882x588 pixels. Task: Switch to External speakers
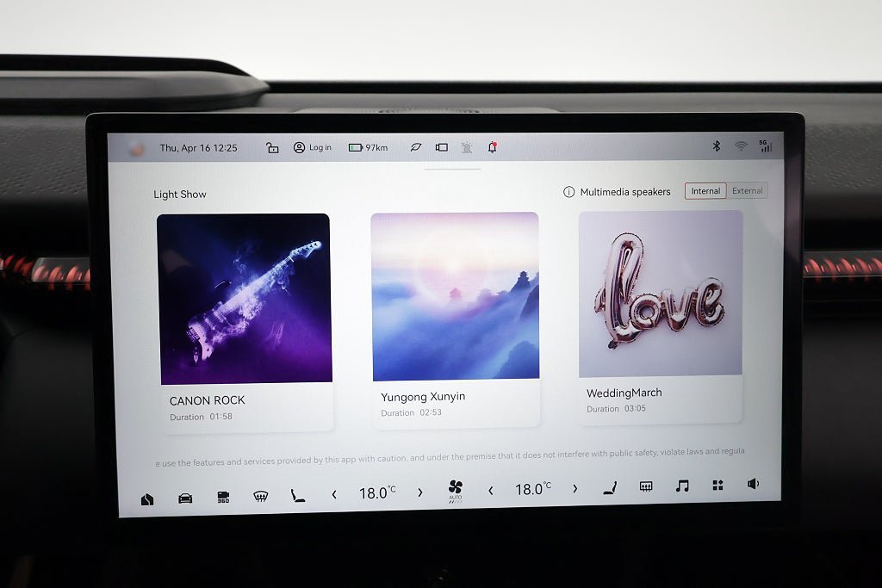tap(748, 191)
